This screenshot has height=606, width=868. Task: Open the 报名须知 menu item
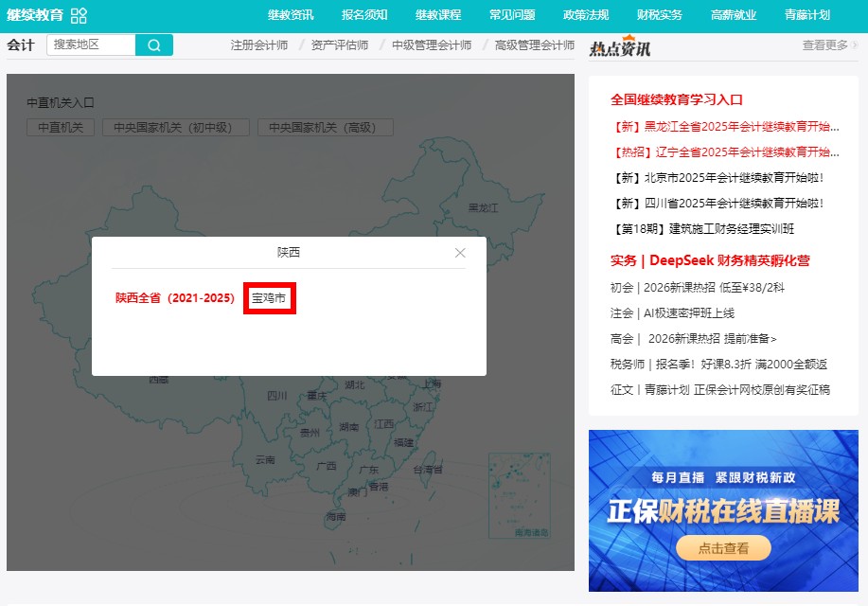[x=364, y=15]
